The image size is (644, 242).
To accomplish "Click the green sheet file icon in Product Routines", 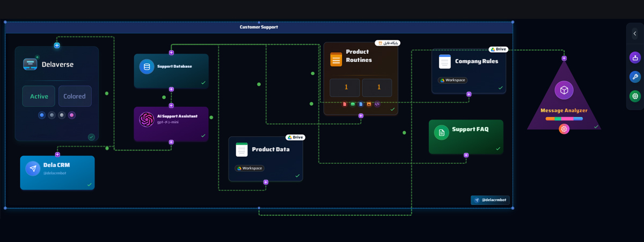I will (353, 104).
